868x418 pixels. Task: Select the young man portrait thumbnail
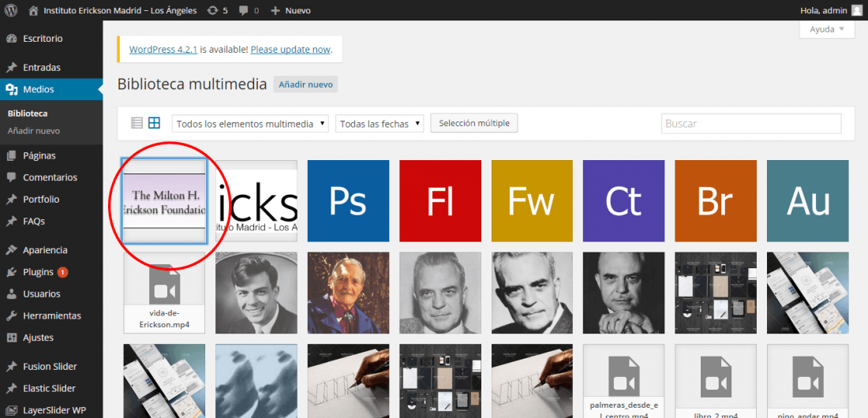click(256, 293)
